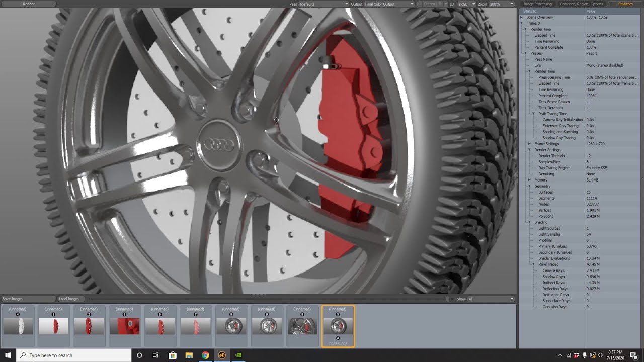Open volume control in system tray
644x362 pixels.
[600, 355]
